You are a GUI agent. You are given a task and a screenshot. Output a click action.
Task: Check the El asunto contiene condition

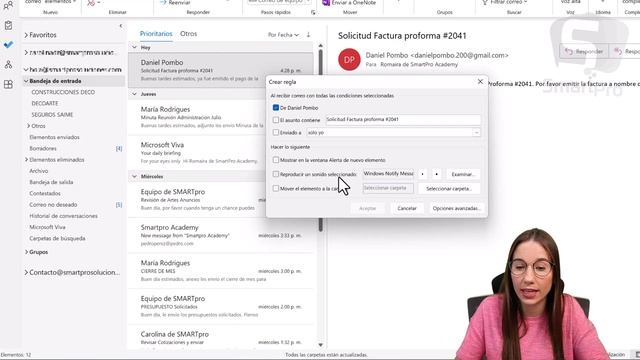coord(276,120)
